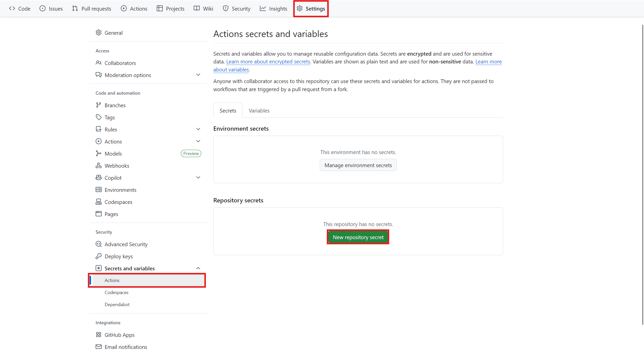Open Codespaces under Code and automation

pos(148,202)
